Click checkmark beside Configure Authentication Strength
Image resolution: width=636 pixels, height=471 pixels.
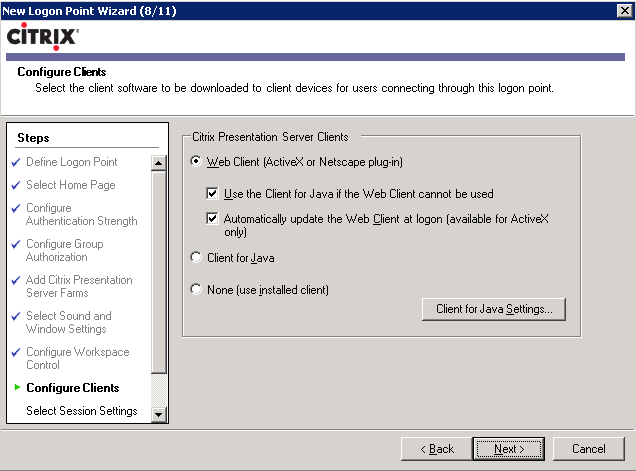(x=16, y=209)
